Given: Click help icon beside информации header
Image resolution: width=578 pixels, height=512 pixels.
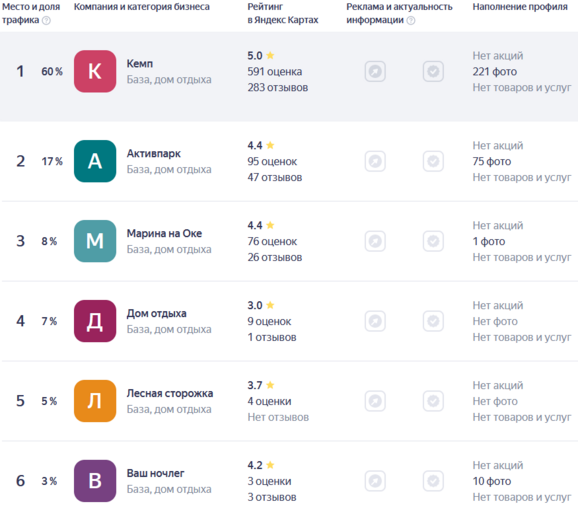Looking at the screenshot, I should pyautogui.click(x=411, y=21).
